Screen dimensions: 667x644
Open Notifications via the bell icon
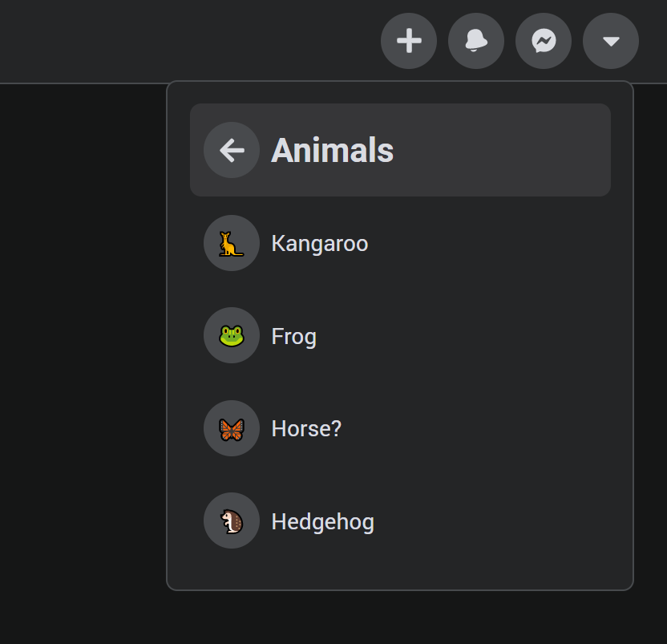(476, 41)
